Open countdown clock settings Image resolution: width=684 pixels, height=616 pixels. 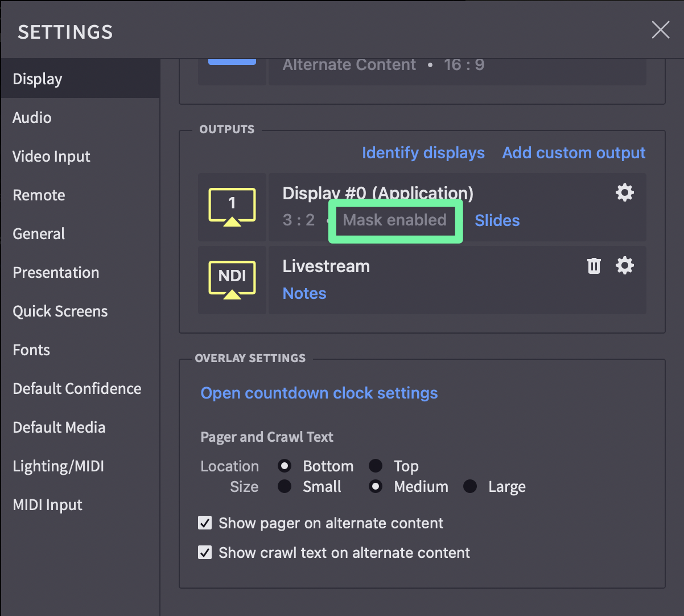[x=319, y=393]
